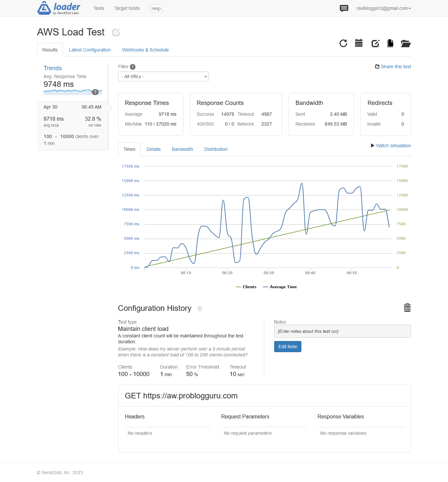The width and height of the screenshot is (448, 482).
Task: Expand the All URLs filter dropdown
Action: tap(163, 76)
